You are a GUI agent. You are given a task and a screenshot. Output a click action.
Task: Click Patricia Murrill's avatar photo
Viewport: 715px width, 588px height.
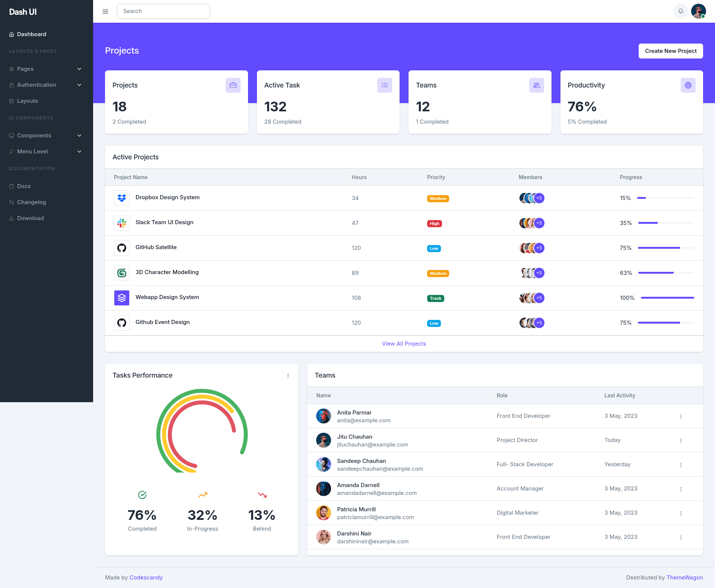[324, 513]
